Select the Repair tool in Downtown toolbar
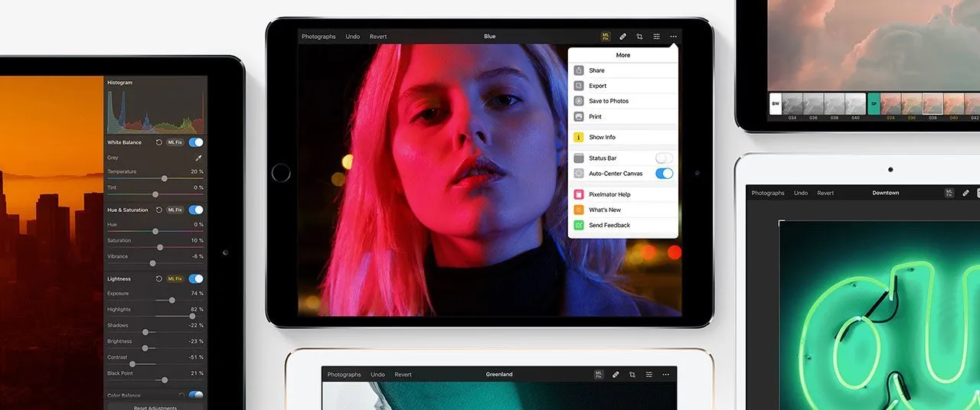 pos(966,193)
